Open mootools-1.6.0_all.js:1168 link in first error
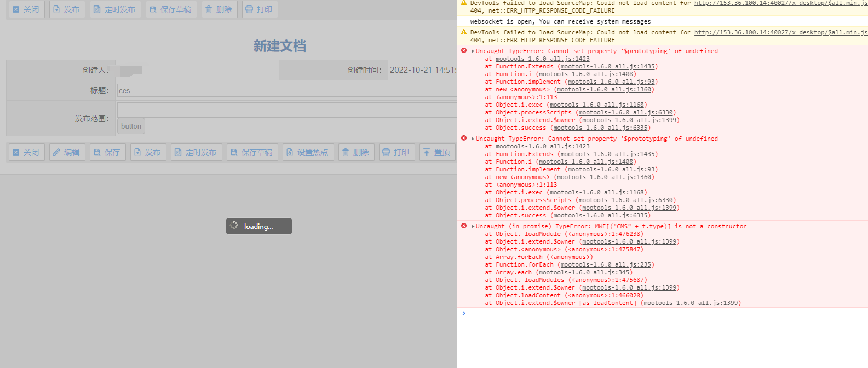 tap(597, 105)
